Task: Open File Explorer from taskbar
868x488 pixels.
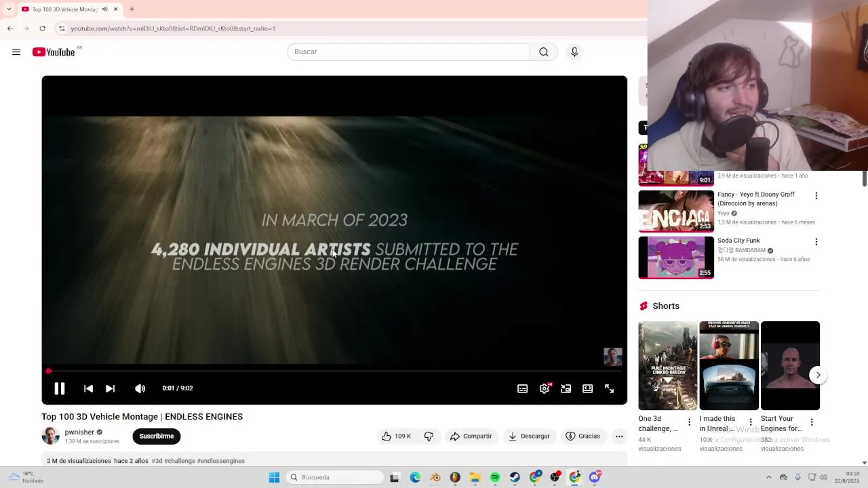Action: pos(475,477)
